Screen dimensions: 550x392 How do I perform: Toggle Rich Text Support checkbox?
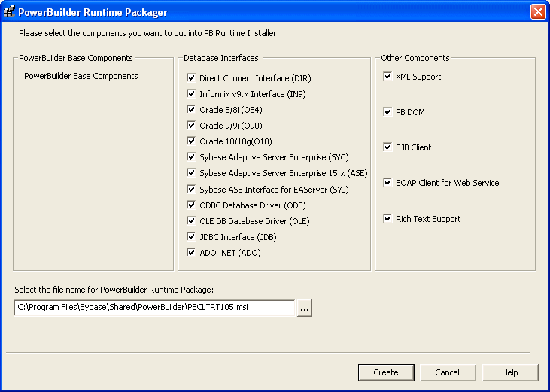pos(387,218)
